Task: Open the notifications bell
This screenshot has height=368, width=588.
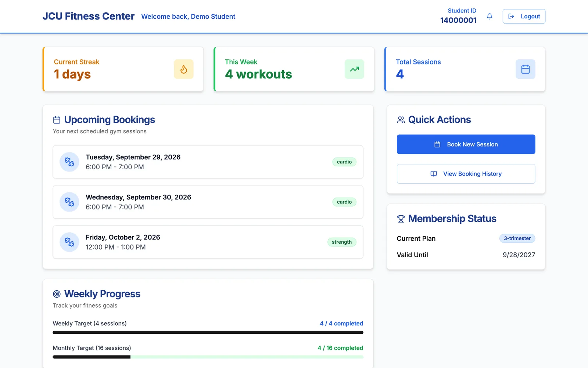Action: pyautogui.click(x=490, y=16)
